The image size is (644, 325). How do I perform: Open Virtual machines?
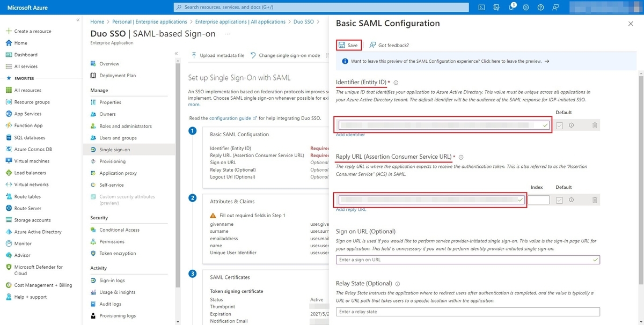pos(32,161)
